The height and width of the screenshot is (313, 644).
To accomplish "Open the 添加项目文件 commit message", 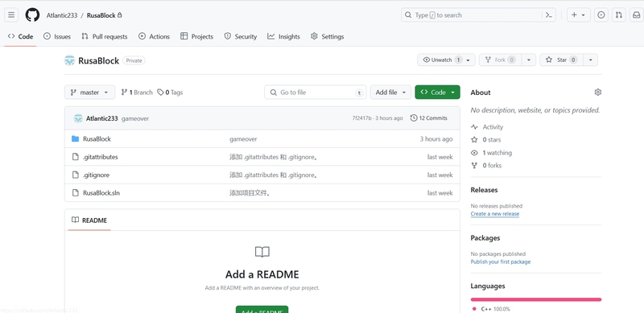I will (x=250, y=192).
